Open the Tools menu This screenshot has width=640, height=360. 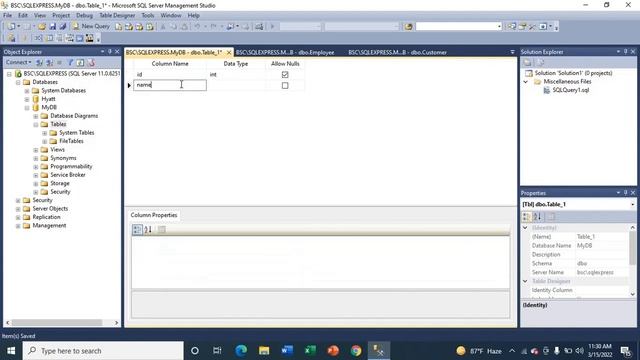(148, 16)
